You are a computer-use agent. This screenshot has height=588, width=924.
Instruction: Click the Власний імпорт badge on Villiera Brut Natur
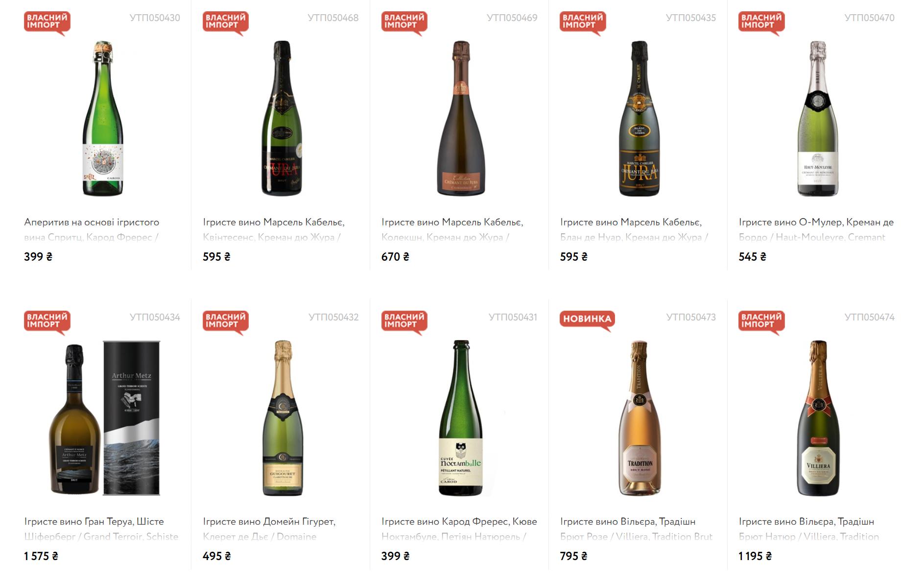click(x=761, y=321)
